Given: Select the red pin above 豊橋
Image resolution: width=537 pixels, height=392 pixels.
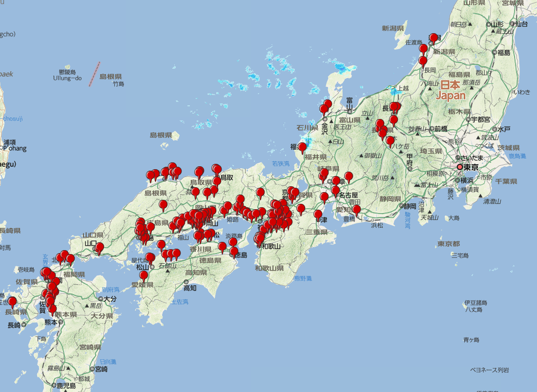Looking at the screenshot, I should (356, 210).
